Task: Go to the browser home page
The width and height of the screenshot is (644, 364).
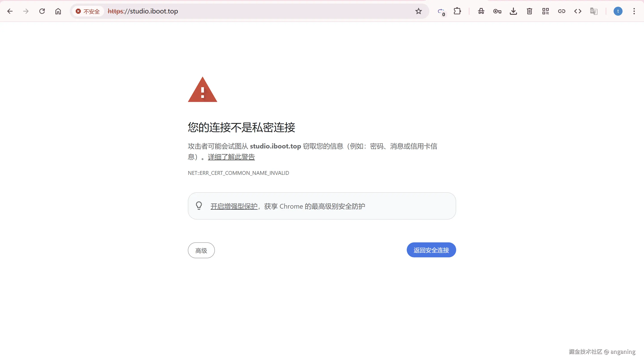Action: point(58,11)
